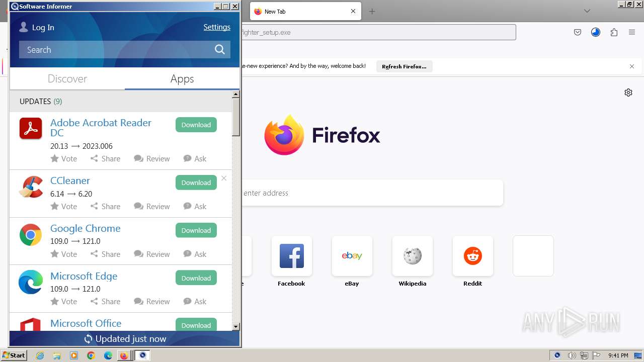Share the CCleaner entry
This screenshot has width=644, height=362.
105,206
